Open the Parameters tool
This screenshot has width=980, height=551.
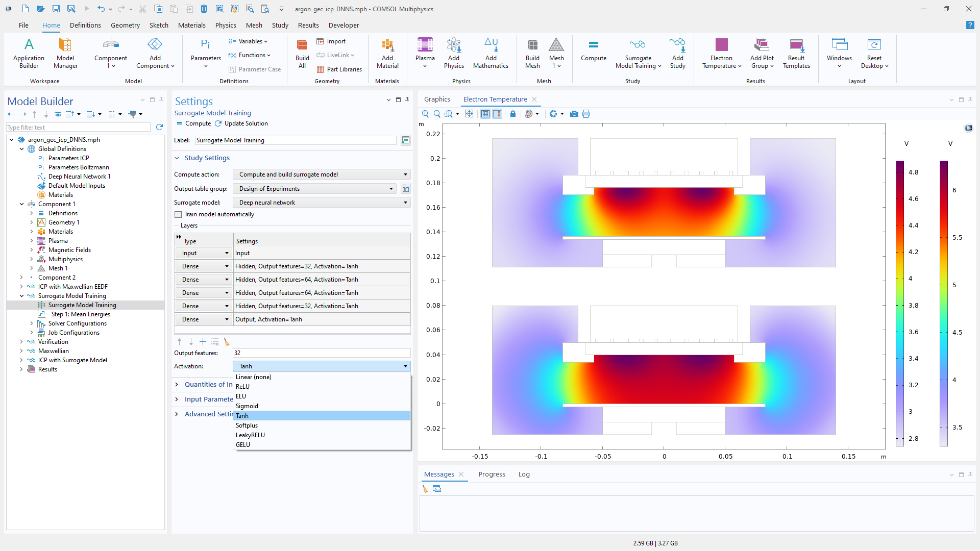coord(206,53)
